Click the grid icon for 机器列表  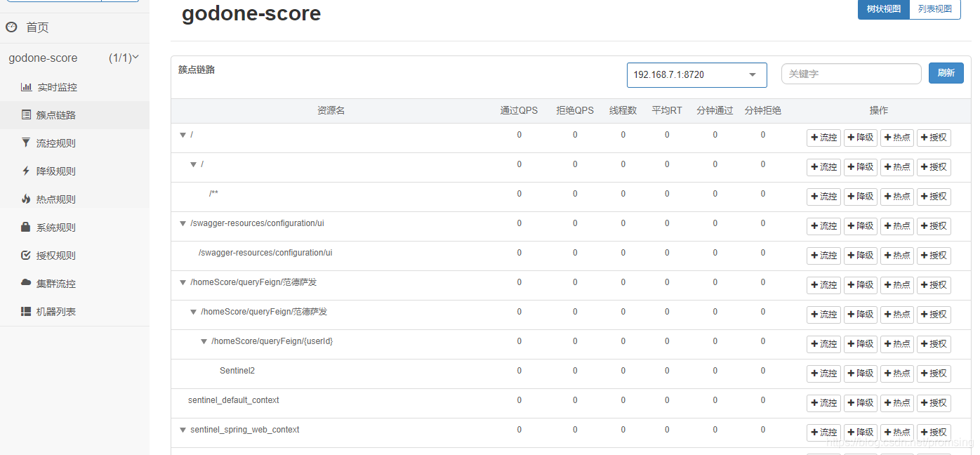pos(26,311)
